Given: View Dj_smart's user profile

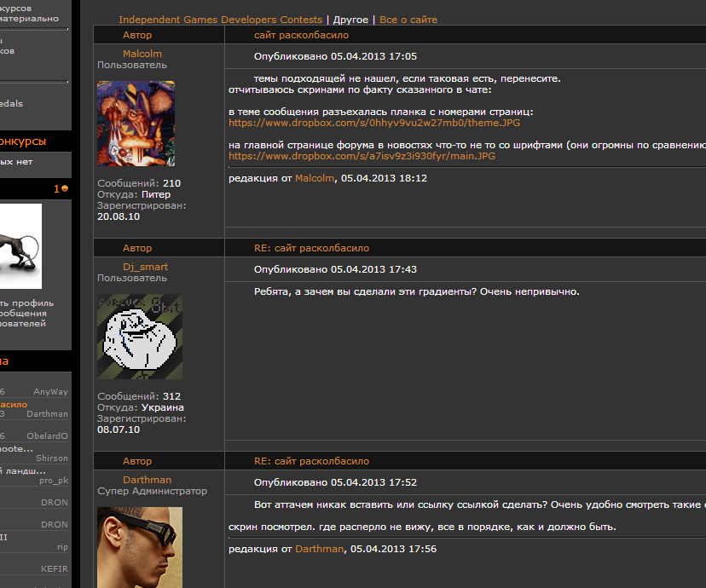Looking at the screenshot, I should [146, 267].
